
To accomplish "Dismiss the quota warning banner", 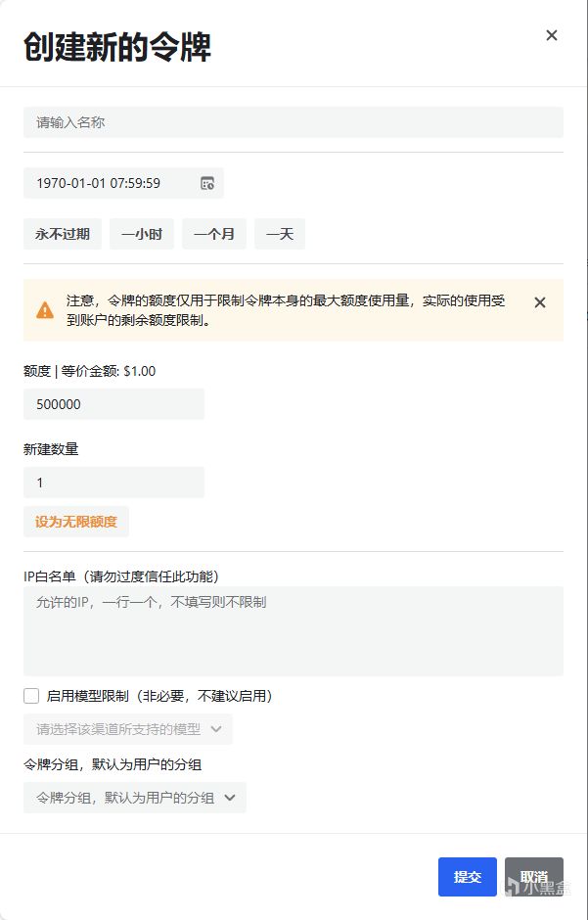I will pyautogui.click(x=540, y=302).
